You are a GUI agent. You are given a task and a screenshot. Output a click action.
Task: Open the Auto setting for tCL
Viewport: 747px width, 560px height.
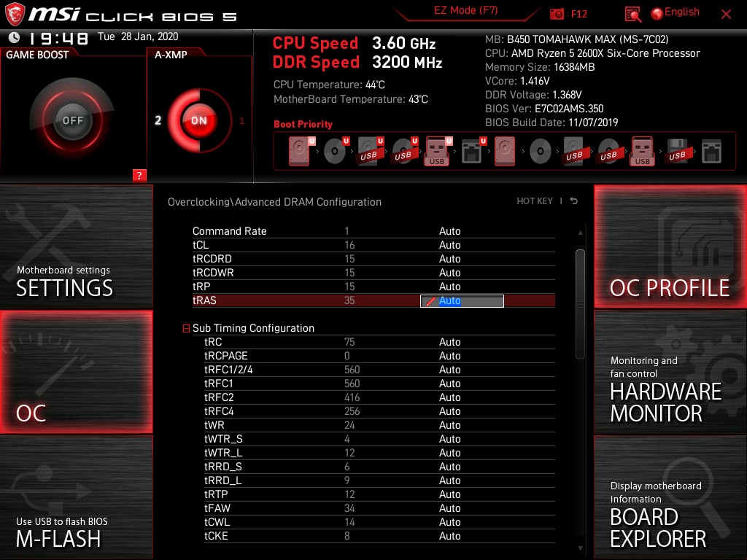pos(449,245)
